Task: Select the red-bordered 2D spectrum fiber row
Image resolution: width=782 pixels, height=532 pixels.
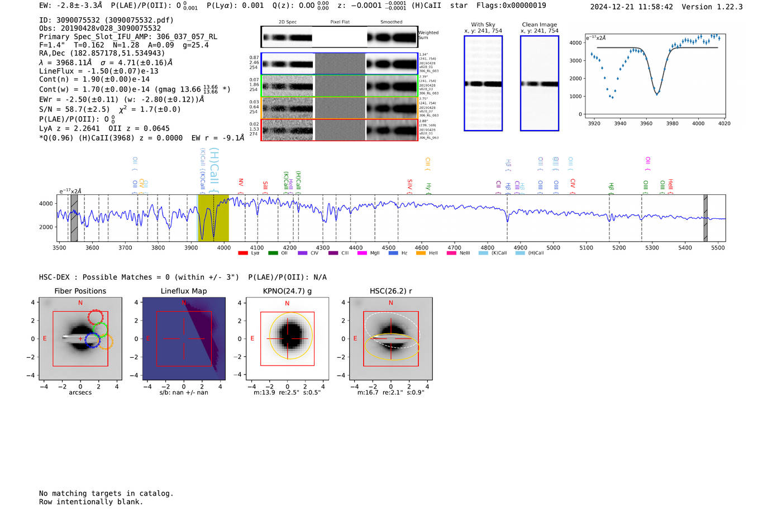Action: 340,130
